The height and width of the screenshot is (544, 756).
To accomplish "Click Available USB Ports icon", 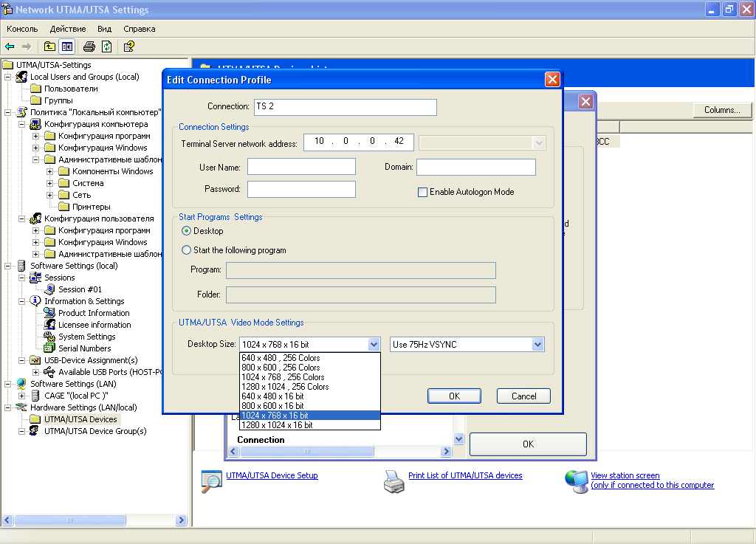I will (x=49, y=372).
